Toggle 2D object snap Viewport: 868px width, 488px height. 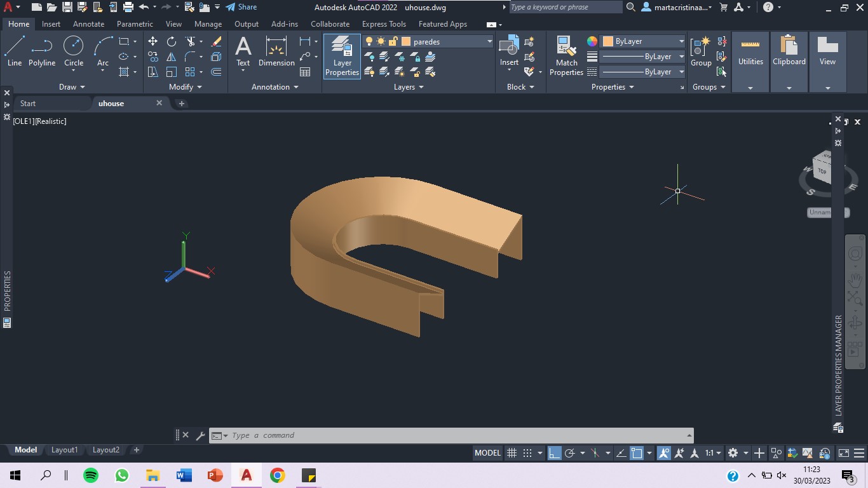pyautogui.click(x=637, y=453)
